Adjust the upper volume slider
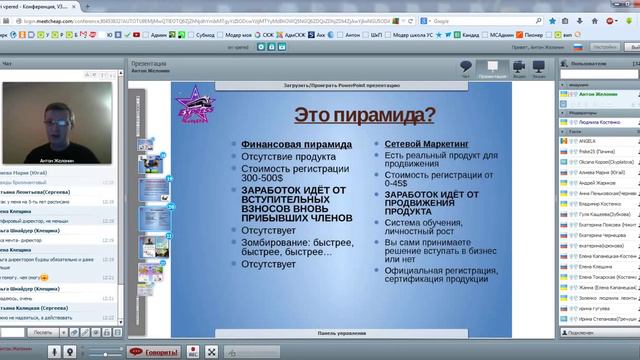The width and height of the screenshot is (640, 360). pos(106,349)
